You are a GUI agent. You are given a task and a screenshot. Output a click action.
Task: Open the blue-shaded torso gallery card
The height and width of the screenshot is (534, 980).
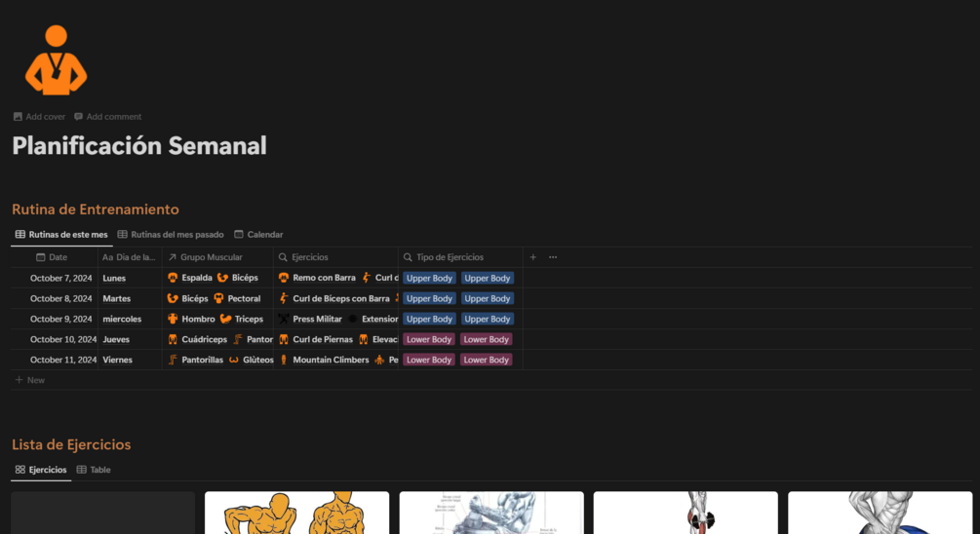tap(880, 513)
